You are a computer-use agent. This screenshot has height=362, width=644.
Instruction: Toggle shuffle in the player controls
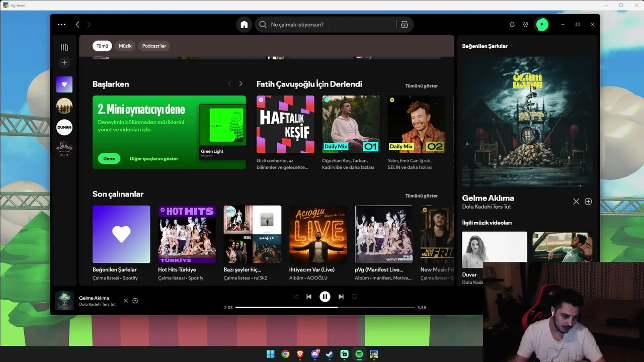coord(295,297)
